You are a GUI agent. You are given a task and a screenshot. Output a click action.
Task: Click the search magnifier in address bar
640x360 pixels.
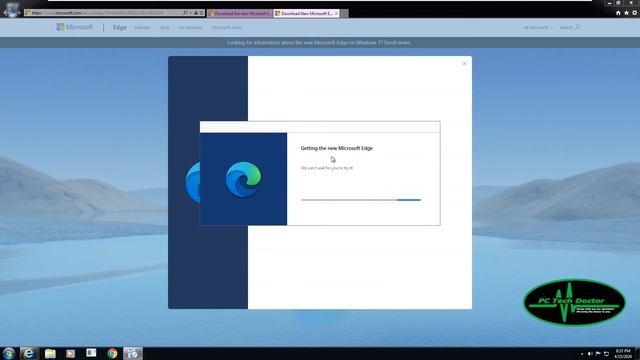coord(186,13)
